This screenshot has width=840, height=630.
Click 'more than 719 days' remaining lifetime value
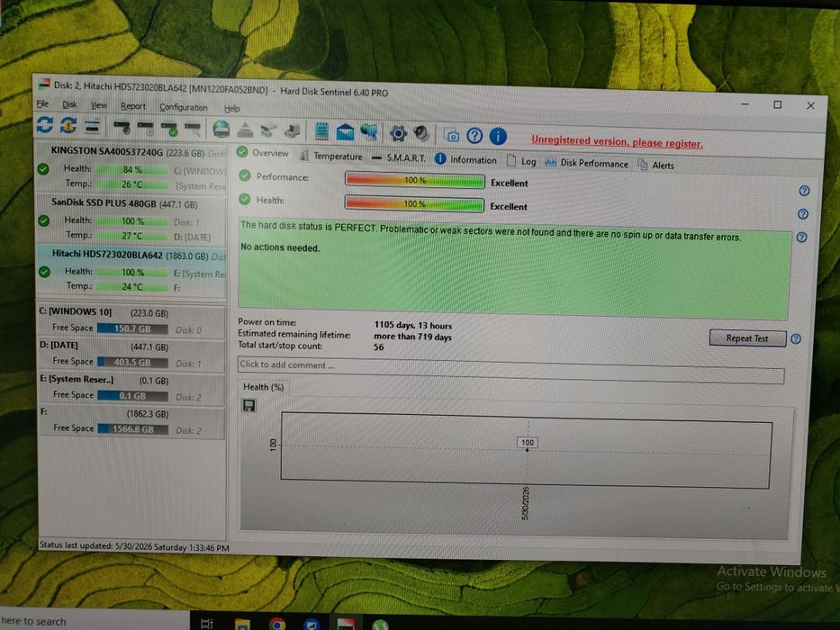[412, 337]
